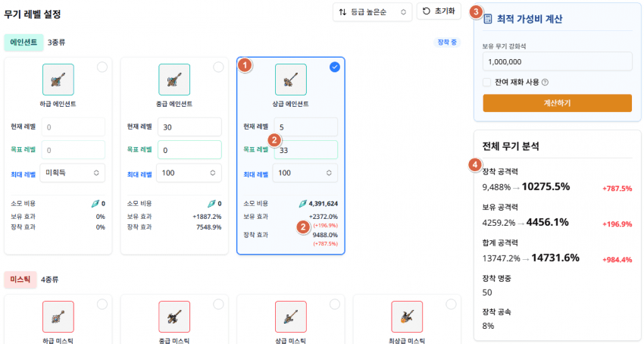Click the 14731.6% total attack value
Screen dimensions: 644x344
(x=555, y=258)
